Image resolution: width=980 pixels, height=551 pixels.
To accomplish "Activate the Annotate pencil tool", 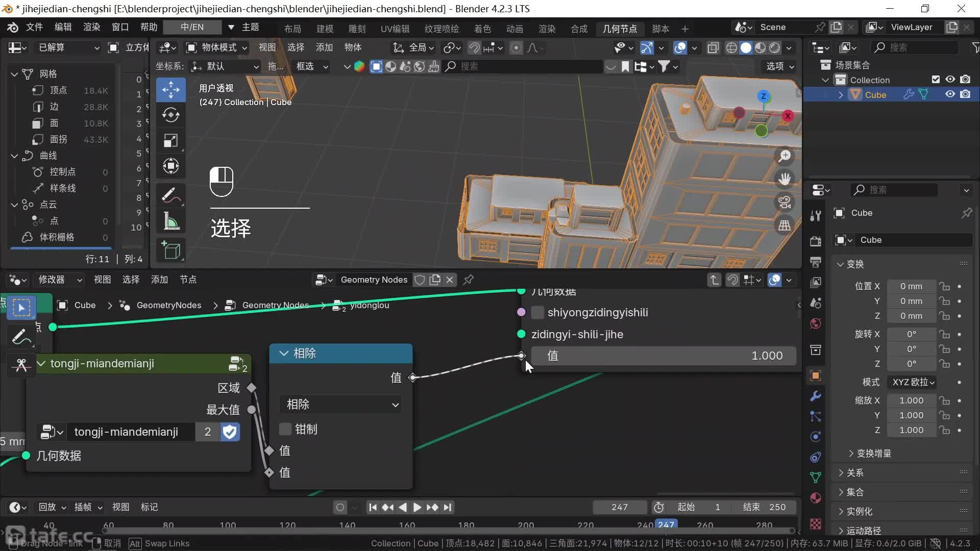I will [170, 195].
